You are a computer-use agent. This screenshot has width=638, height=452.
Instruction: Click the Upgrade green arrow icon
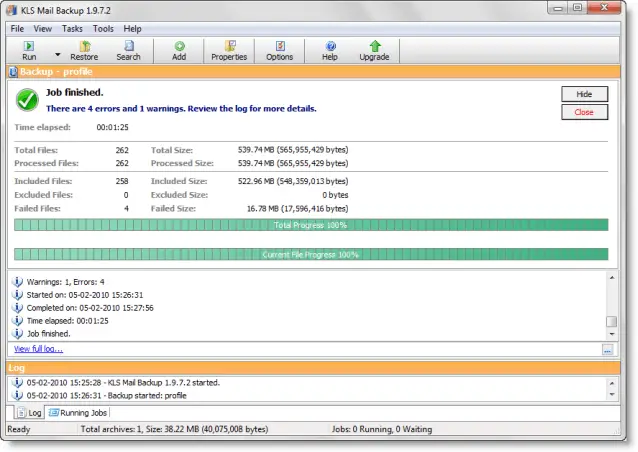click(x=375, y=46)
